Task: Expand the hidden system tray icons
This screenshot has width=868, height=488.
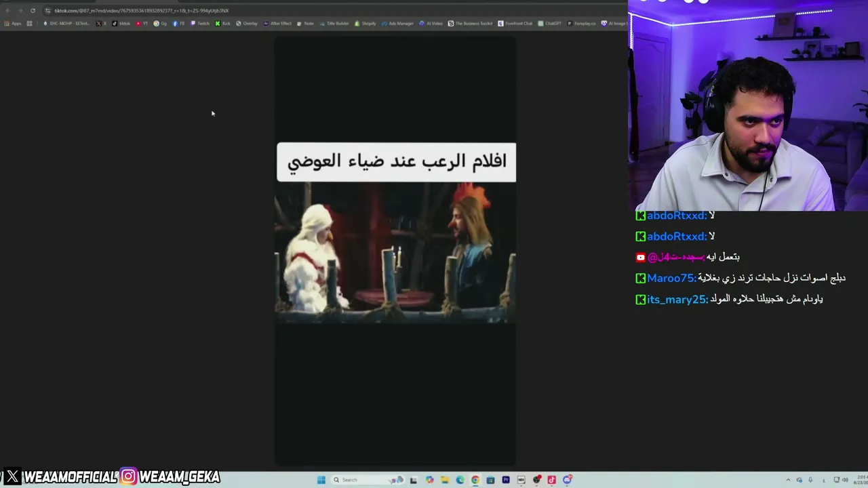Action: pos(788,480)
